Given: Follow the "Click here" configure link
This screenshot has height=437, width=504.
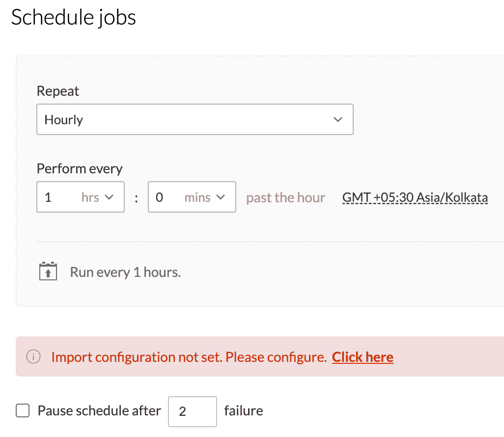Looking at the screenshot, I should (x=363, y=357).
